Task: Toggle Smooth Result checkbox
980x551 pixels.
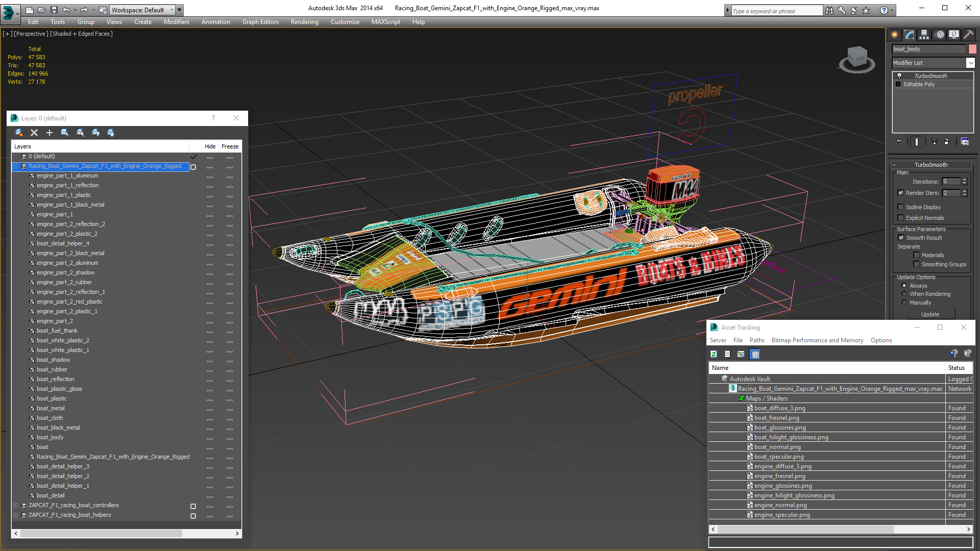Action: pos(901,238)
